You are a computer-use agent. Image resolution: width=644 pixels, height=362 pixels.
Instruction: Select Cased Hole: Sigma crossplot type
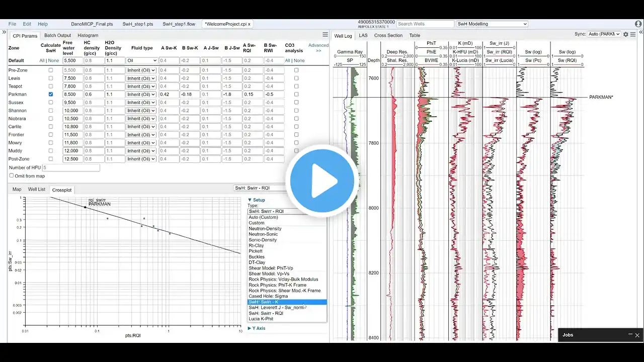(287, 296)
